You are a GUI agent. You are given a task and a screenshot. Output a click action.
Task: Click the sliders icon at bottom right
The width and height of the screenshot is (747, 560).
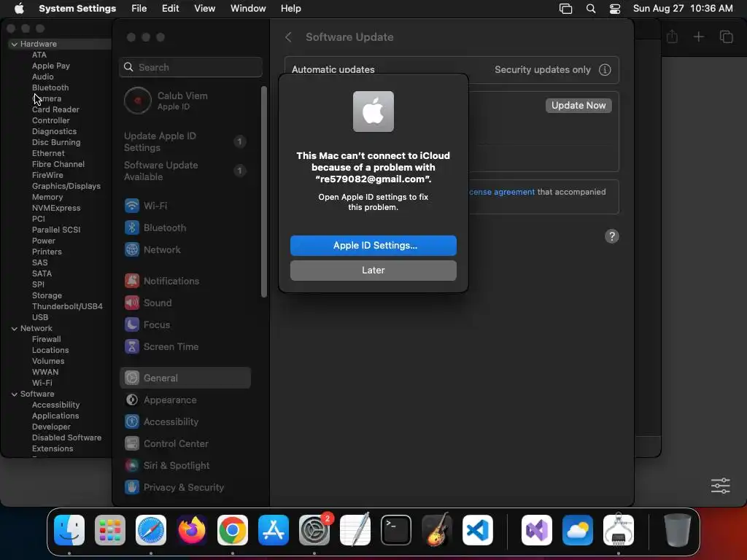[x=720, y=486]
